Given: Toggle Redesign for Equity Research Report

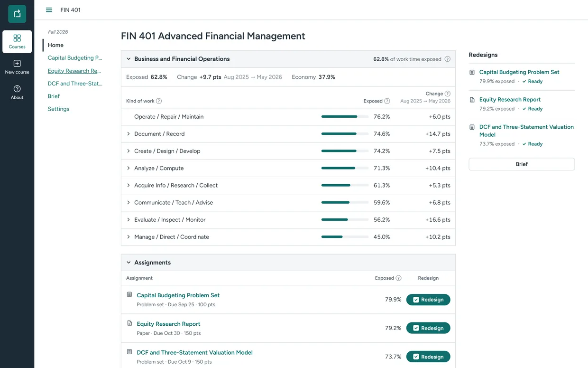Looking at the screenshot, I should [x=428, y=328].
